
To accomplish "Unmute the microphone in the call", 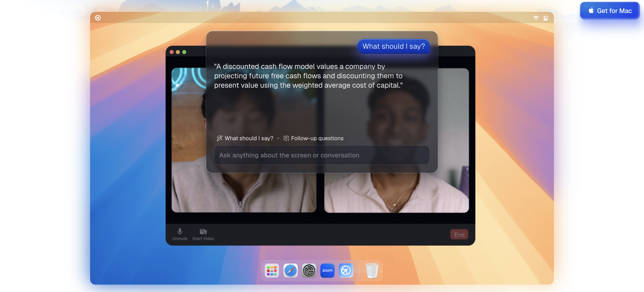I will click(x=180, y=234).
